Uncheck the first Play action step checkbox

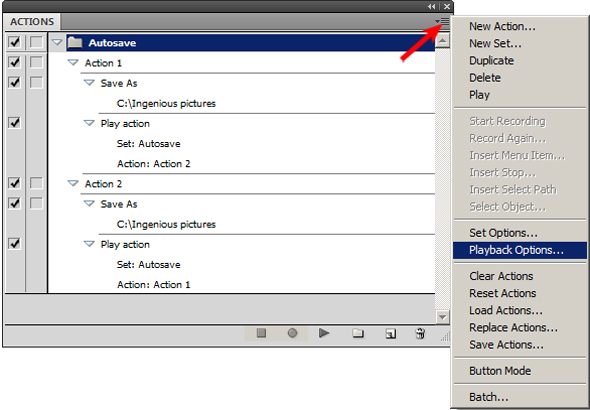pos(14,123)
